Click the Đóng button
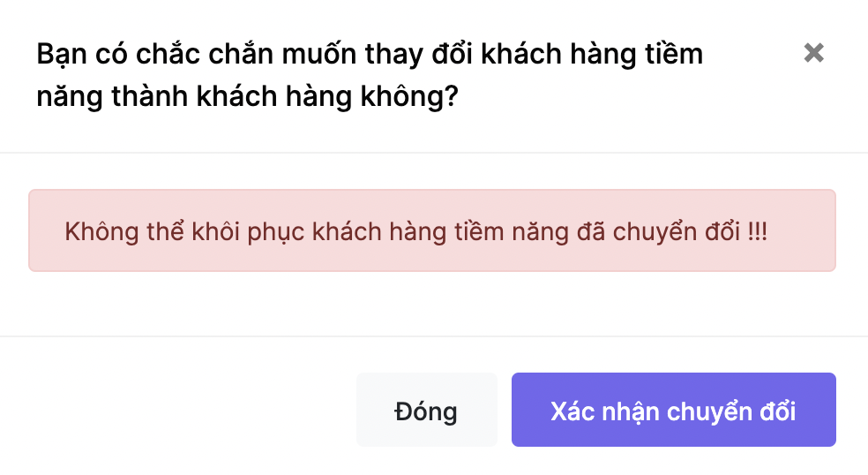868x475 pixels. pos(427,410)
